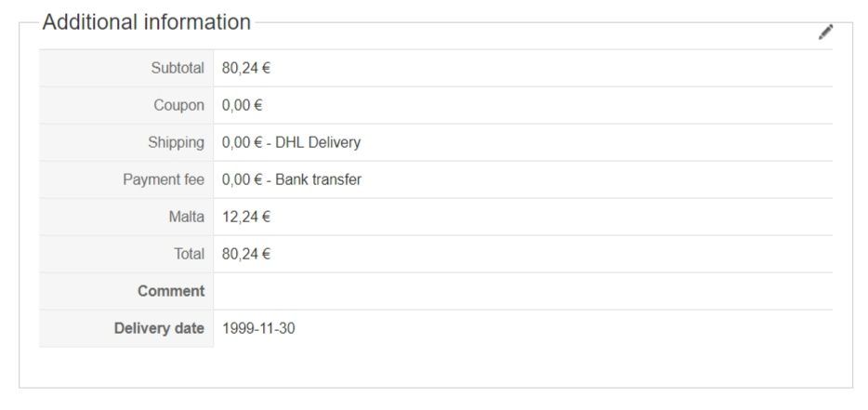Select the bold Comment label
Viewport: 868px width, 410px height.
click(x=172, y=291)
